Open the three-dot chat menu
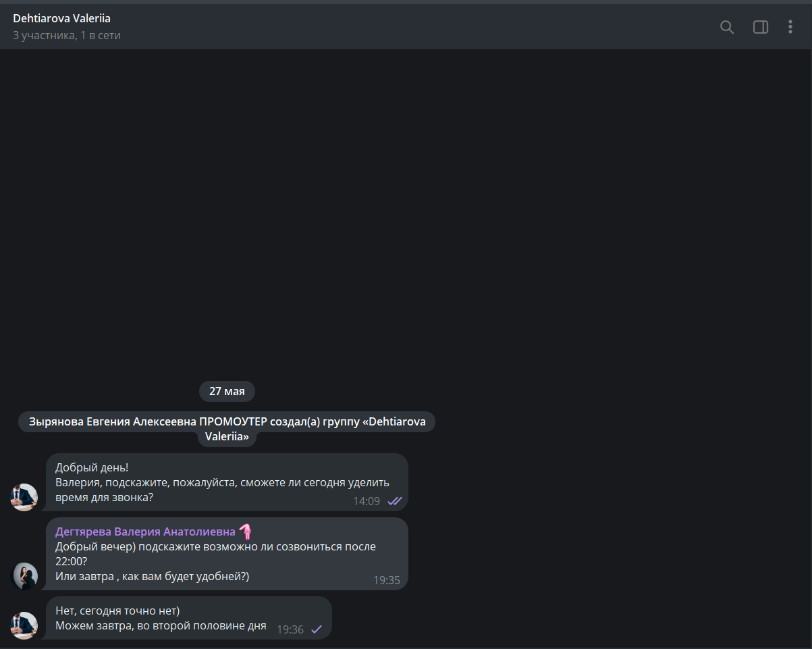 point(790,27)
